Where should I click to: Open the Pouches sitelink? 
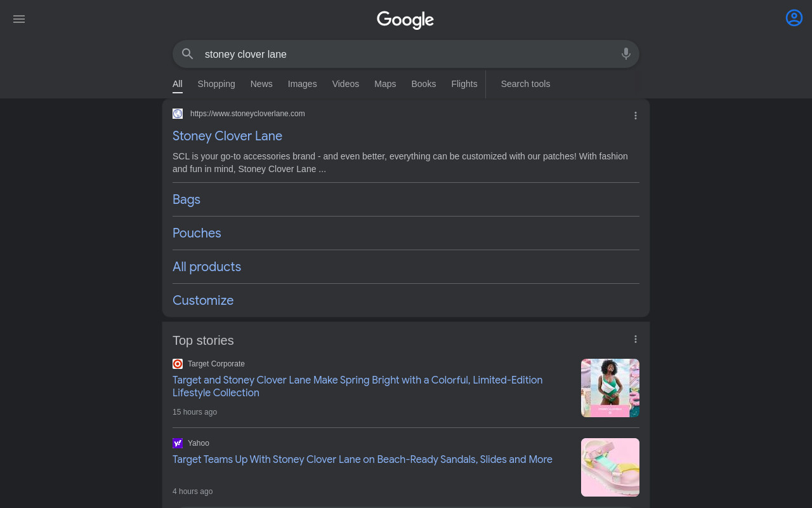(197, 233)
